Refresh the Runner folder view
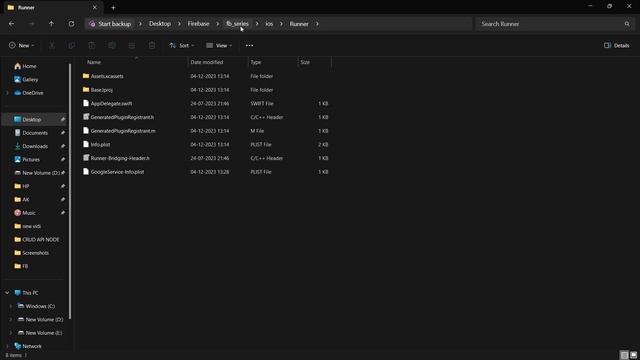Screen dimensions: 640x360 point(71,24)
